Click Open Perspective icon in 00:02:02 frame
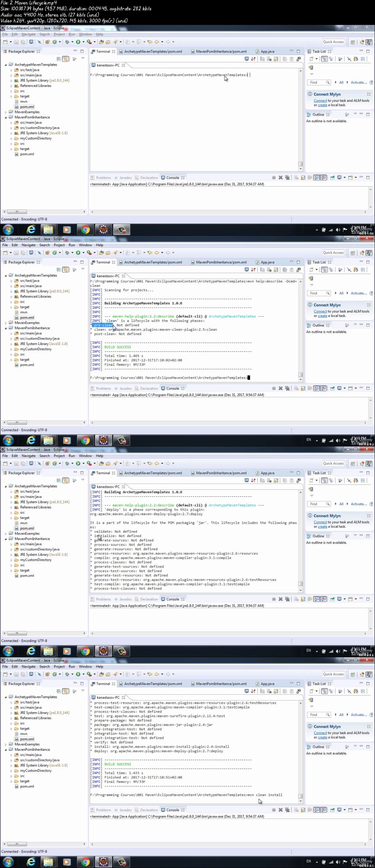The image size is (375, 868). coord(353,253)
